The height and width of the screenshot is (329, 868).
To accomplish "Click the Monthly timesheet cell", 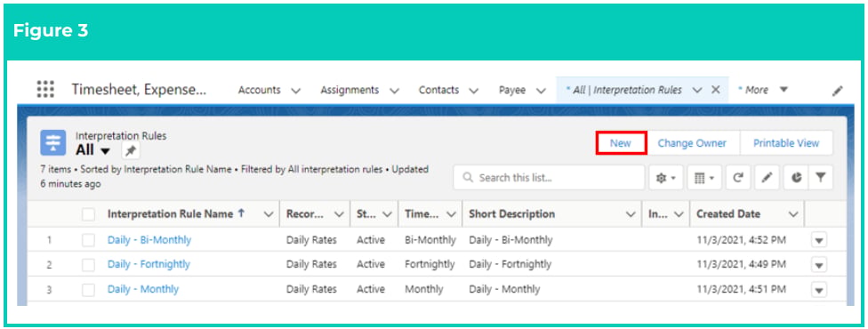I will [424, 289].
